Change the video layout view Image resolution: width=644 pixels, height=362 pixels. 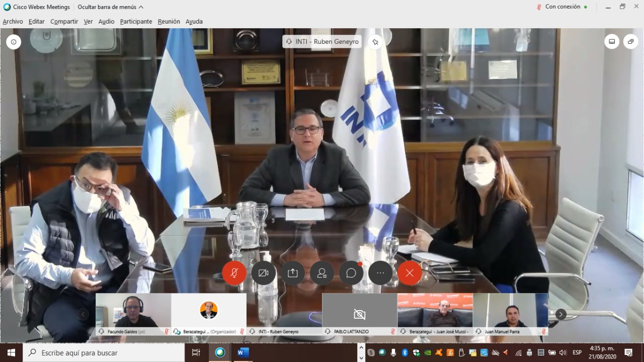[612, 41]
